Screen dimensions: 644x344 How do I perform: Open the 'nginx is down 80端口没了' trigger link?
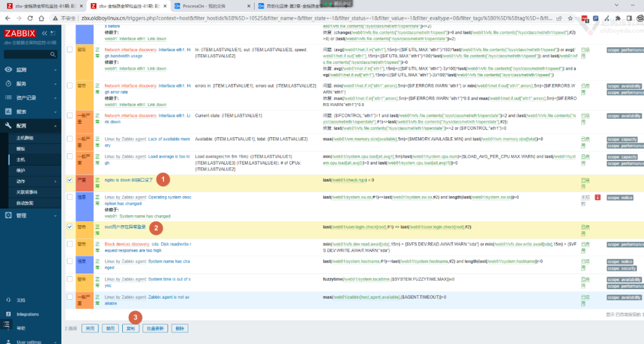point(129,180)
